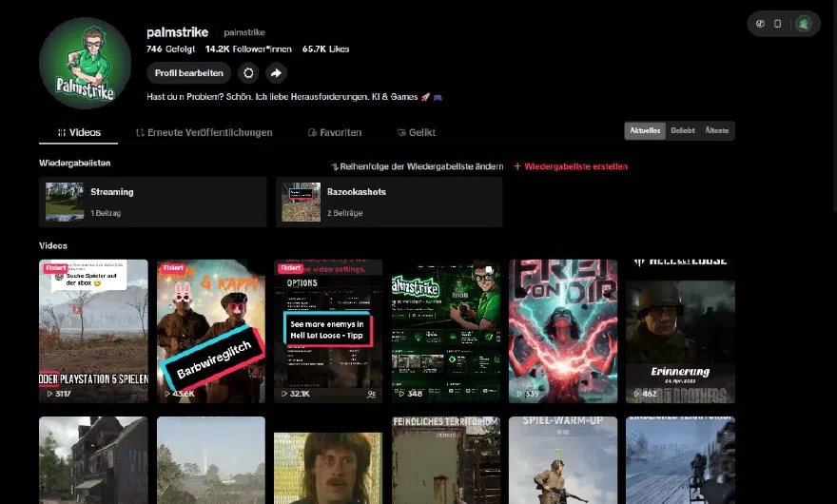Click the phone app icon in top-right pill

coord(778,24)
